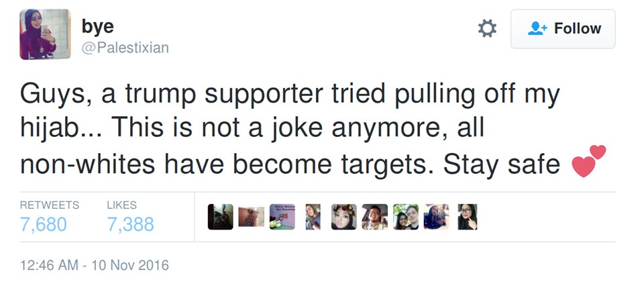644x282 pixels.
Task: Click the gear settings icon
Action: click(x=487, y=29)
